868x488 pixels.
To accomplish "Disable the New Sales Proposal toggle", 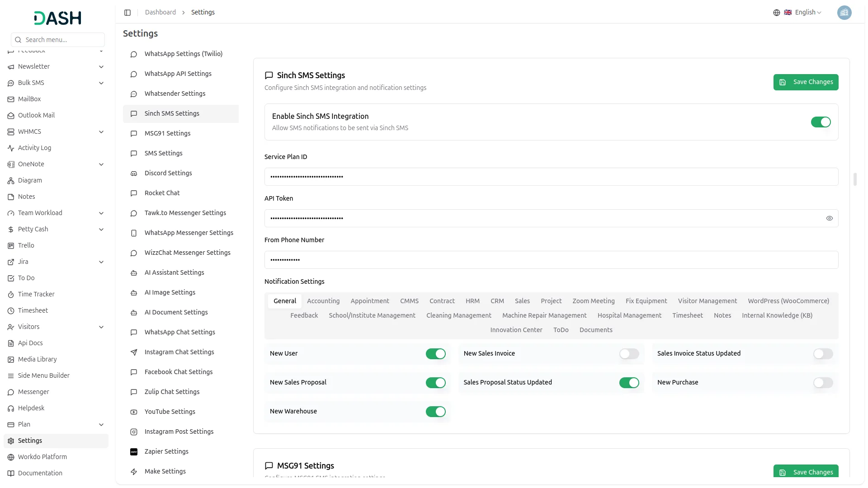I will pyautogui.click(x=435, y=383).
